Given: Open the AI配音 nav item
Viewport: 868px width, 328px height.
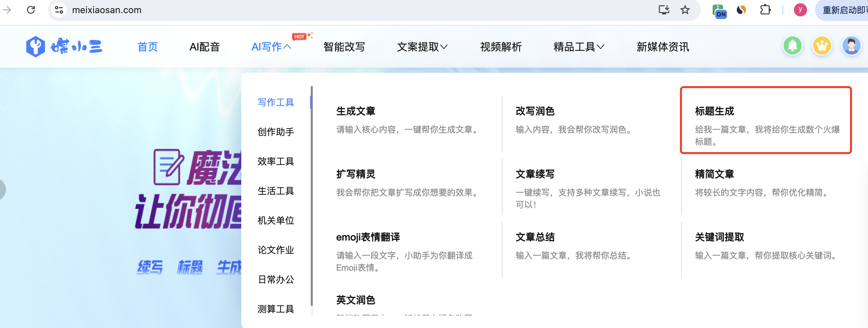Looking at the screenshot, I should (205, 47).
